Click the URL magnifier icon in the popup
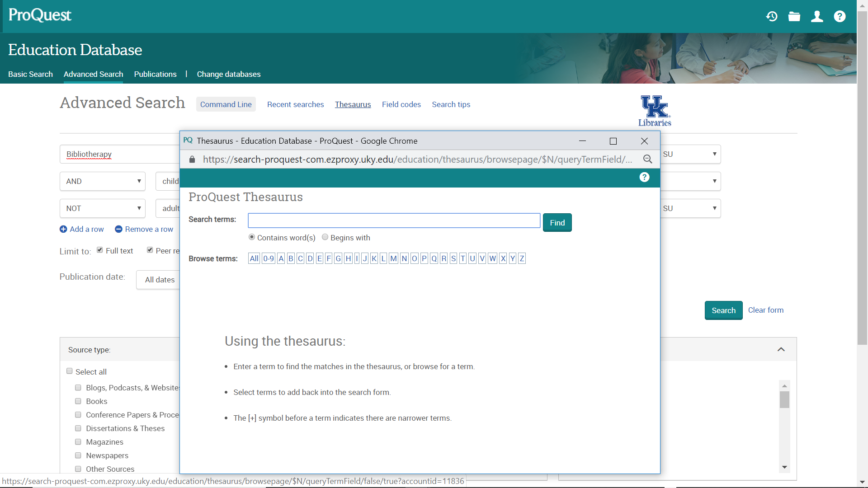This screenshot has height=488, width=868. (x=648, y=159)
